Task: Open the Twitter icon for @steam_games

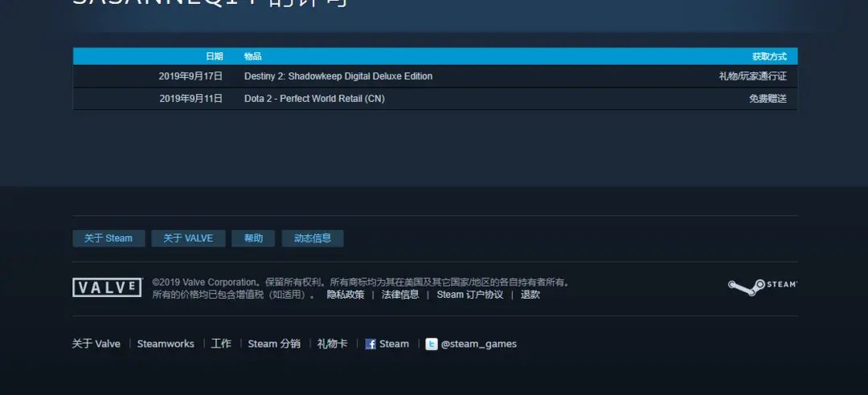Action: point(432,344)
